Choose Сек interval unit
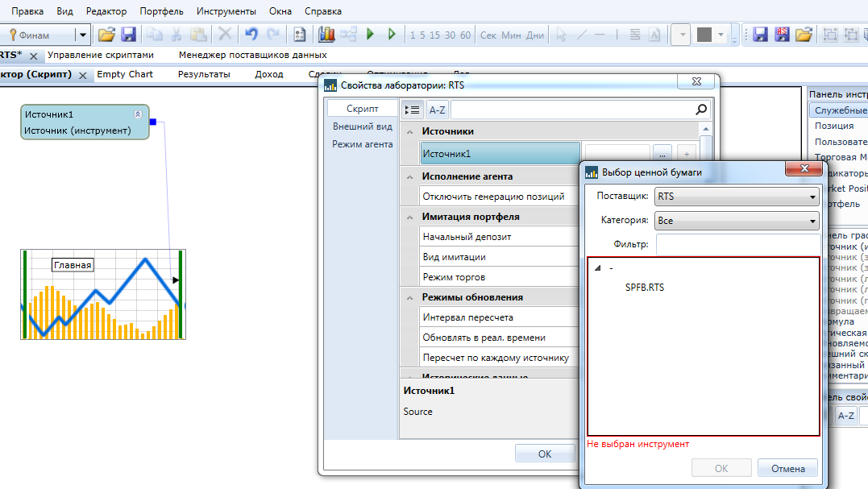868x489 pixels. click(488, 35)
